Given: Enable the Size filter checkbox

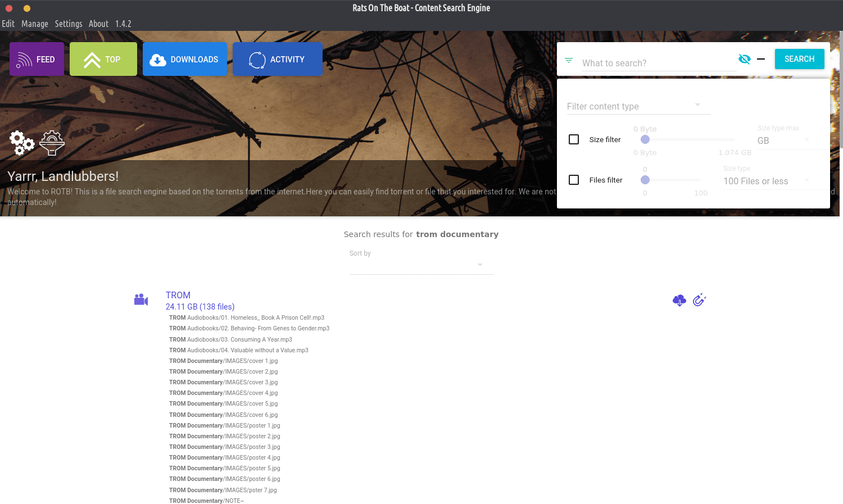Looking at the screenshot, I should click(x=574, y=139).
